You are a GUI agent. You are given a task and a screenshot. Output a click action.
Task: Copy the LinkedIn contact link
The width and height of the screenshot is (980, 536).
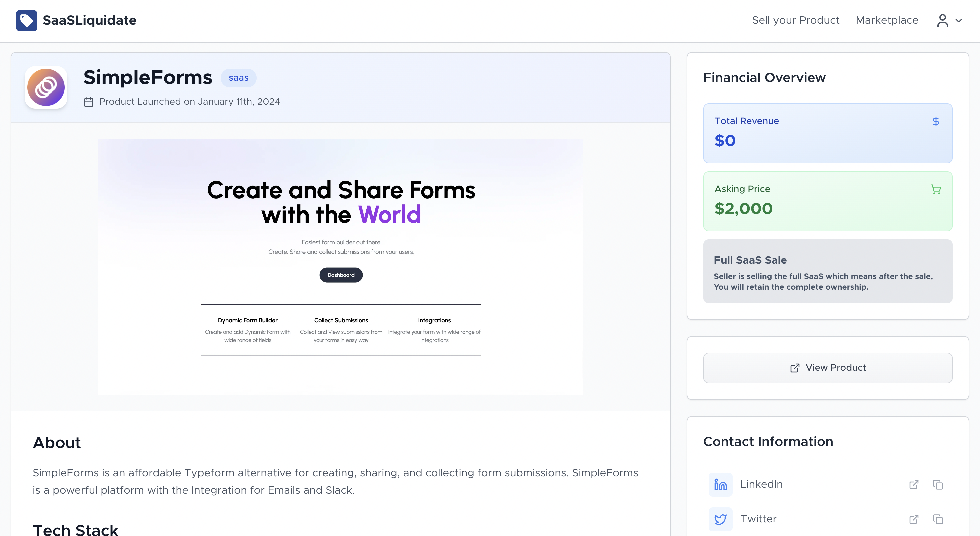pos(938,484)
